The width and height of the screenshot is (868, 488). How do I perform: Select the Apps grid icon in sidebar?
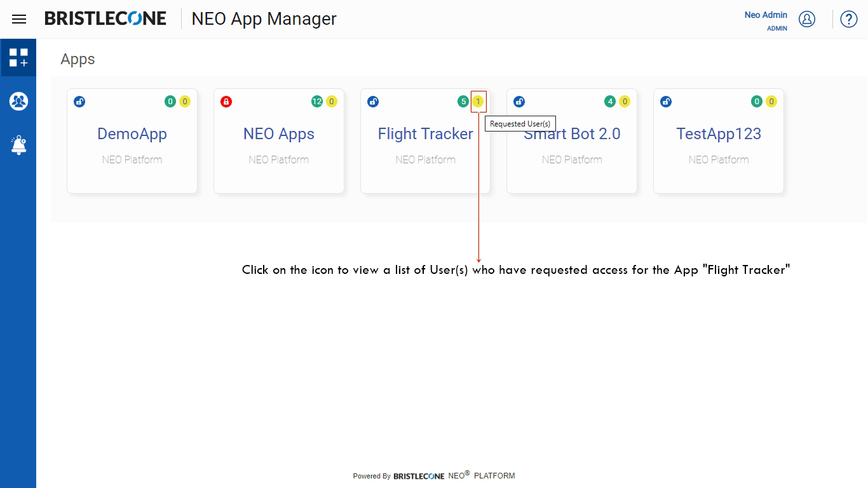point(18,57)
